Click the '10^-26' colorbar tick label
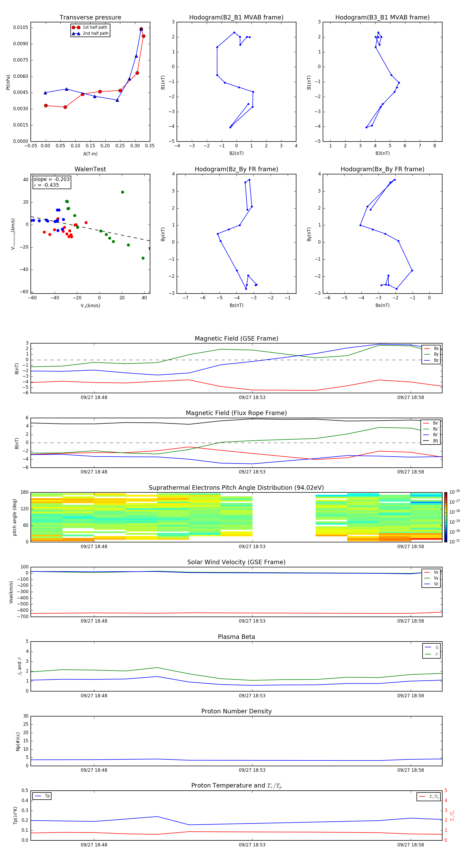Screen dimensions: 473x868 (x=455, y=492)
